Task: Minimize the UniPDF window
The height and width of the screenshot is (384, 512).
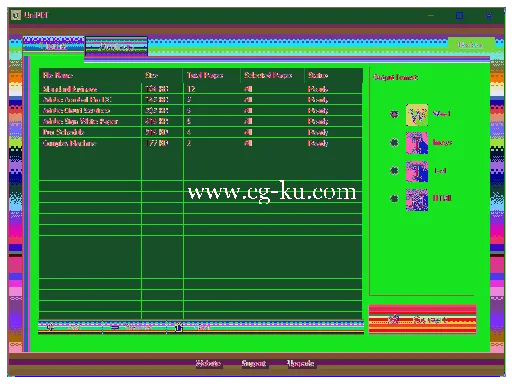Action: click(x=431, y=15)
